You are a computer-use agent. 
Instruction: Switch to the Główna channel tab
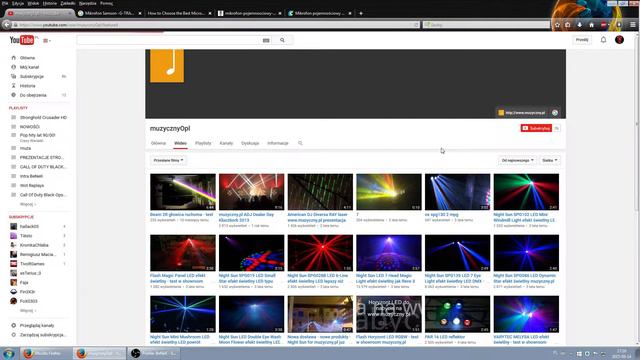158,143
